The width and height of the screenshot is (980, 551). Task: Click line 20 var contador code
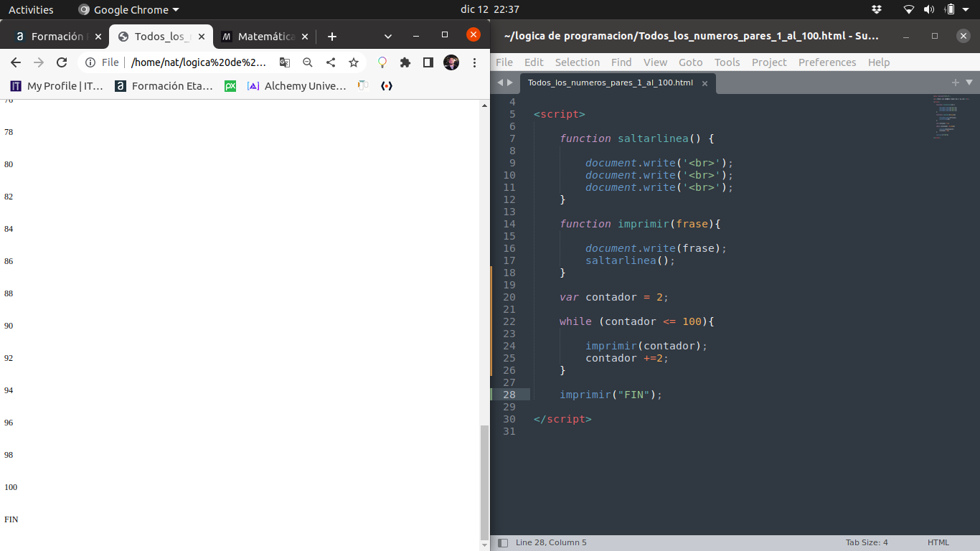[614, 297]
